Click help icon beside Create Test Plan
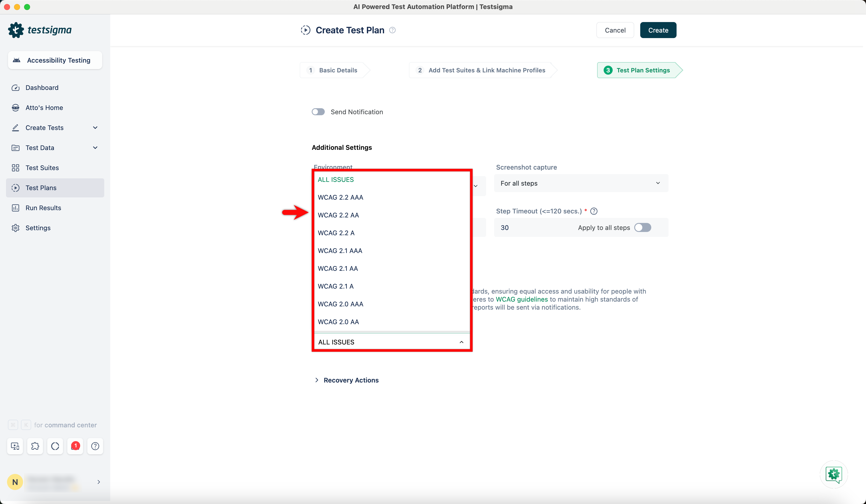Screen dimensions: 866x504 coord(392,30)
